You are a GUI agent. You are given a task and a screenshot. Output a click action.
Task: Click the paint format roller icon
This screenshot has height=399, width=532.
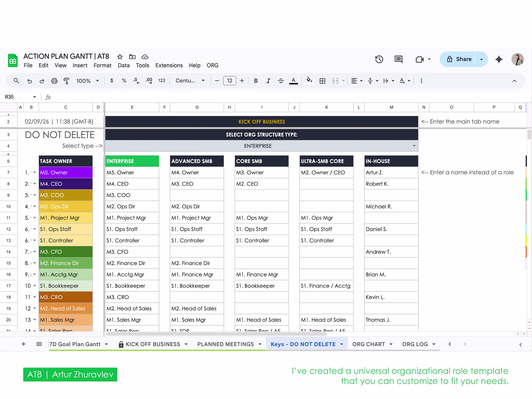66,81
